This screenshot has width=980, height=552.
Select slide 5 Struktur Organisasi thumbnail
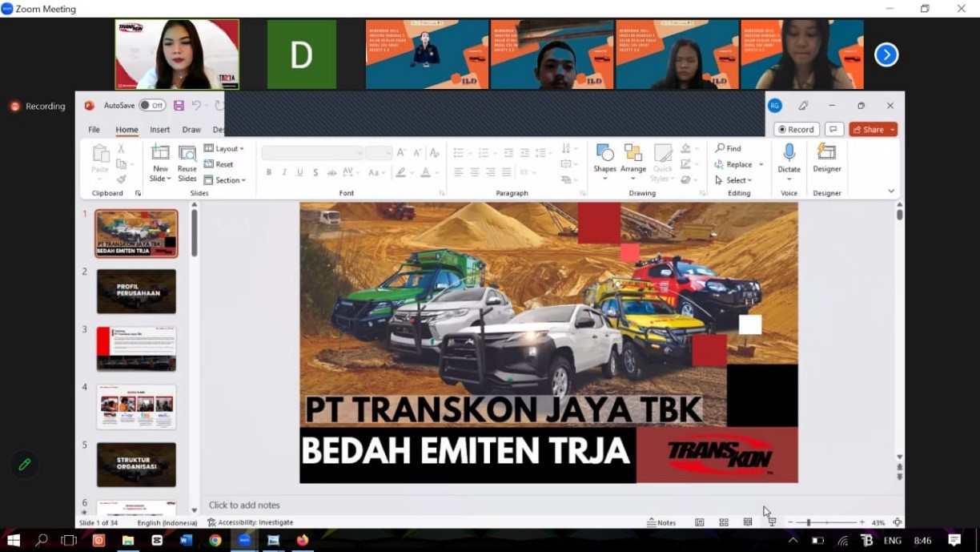pyautogui.click(x=136, y=465)
